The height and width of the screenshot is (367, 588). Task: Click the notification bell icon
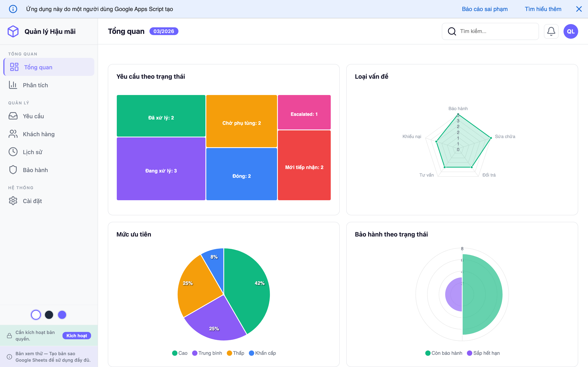point(551,31)
